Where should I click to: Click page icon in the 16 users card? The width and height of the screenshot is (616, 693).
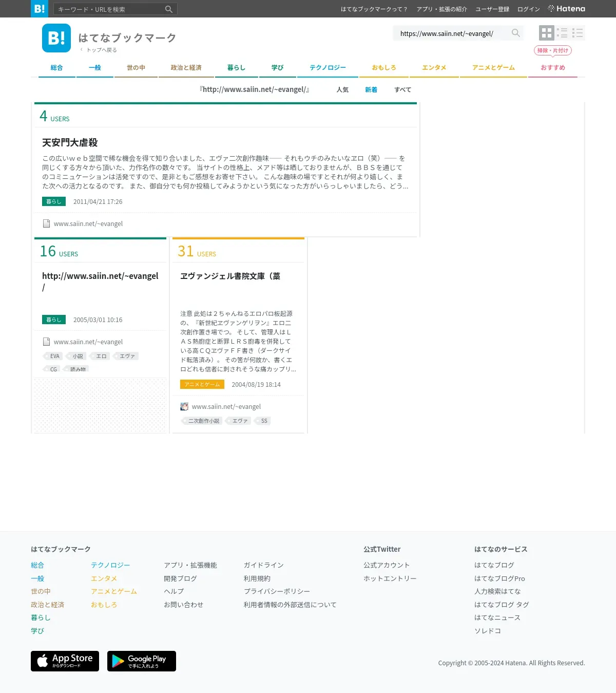click(46, 342)
